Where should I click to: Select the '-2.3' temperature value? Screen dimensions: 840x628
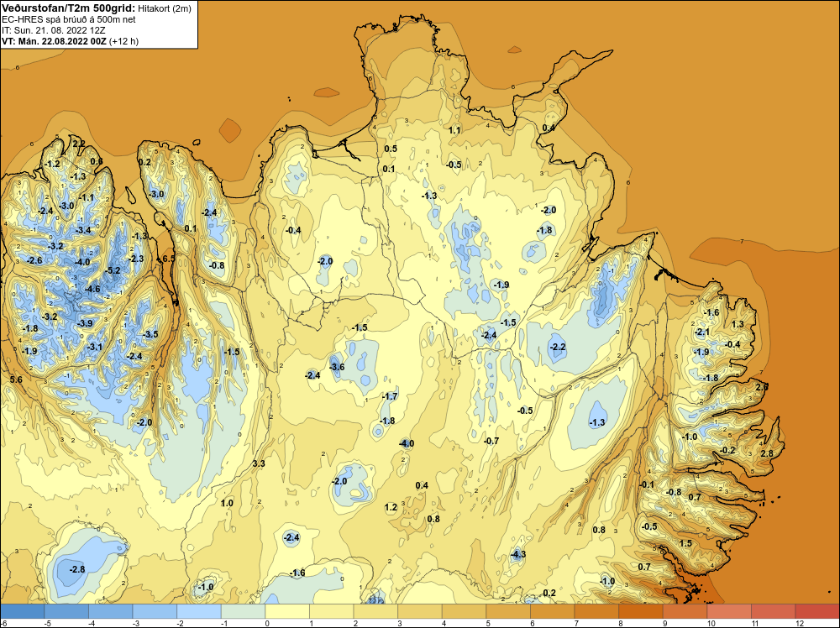coord(137,259)
